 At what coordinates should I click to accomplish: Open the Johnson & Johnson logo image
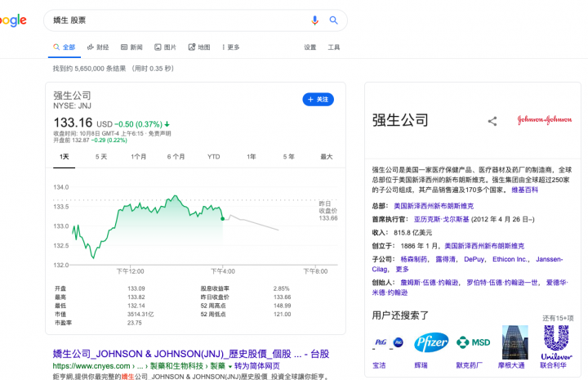[x=545, y=119]
